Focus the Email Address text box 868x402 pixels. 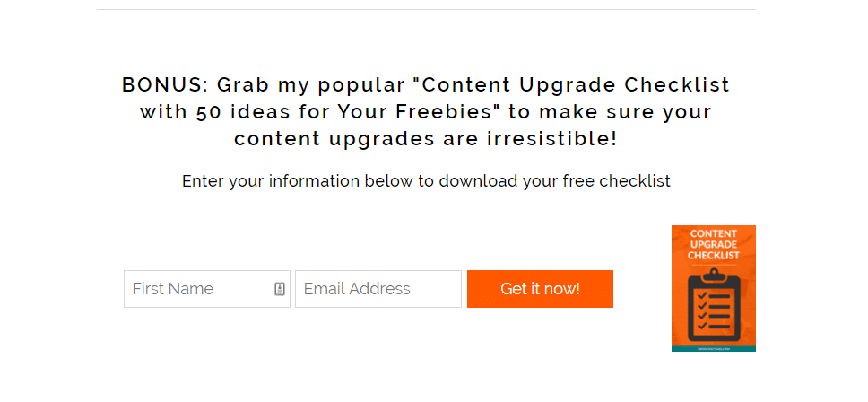pos(378,289)
